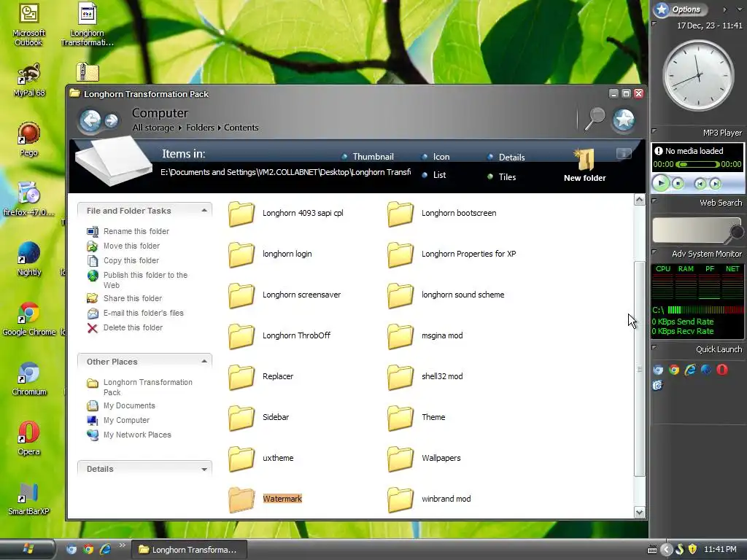Toggle the MP3 Player sidebar tile corner

(x=654, y=131)
